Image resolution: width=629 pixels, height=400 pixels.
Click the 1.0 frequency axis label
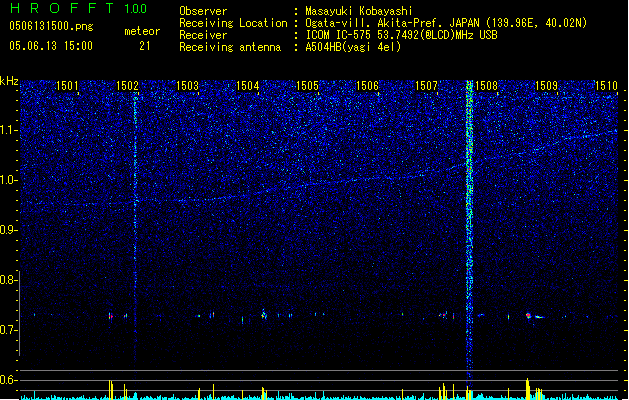click(x=8, y=180)
